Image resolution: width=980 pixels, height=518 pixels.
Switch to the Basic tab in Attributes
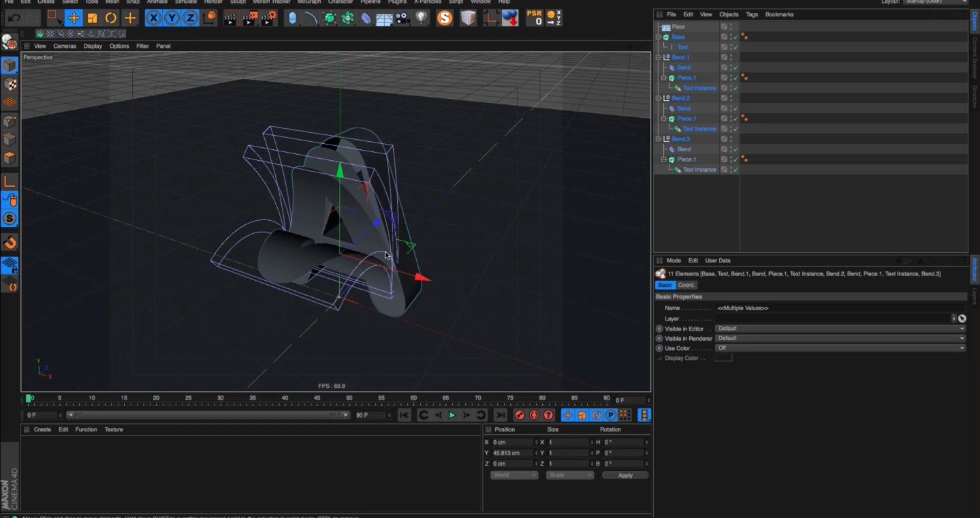coord(665,285)
